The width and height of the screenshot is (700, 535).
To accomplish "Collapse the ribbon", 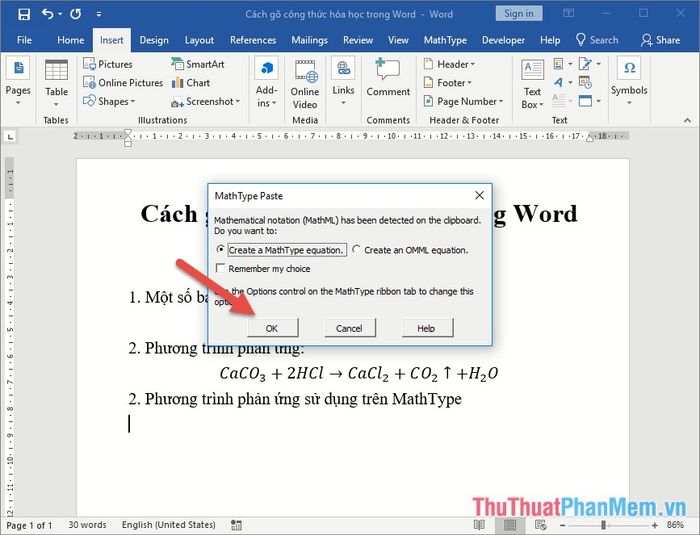I will 687,120.
